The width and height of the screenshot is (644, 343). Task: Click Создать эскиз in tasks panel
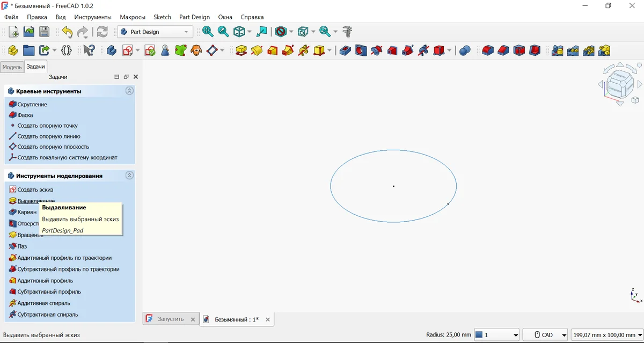pos(35,189)
